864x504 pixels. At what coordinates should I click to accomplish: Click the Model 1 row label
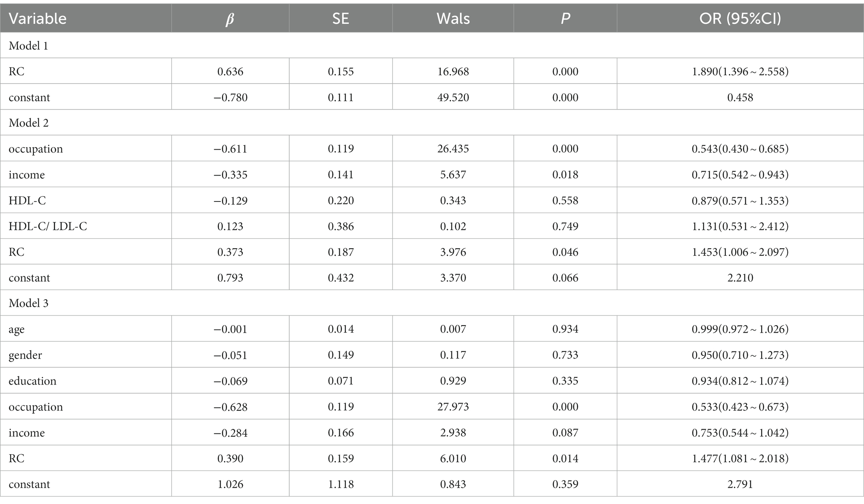click(x=28, y=46)
